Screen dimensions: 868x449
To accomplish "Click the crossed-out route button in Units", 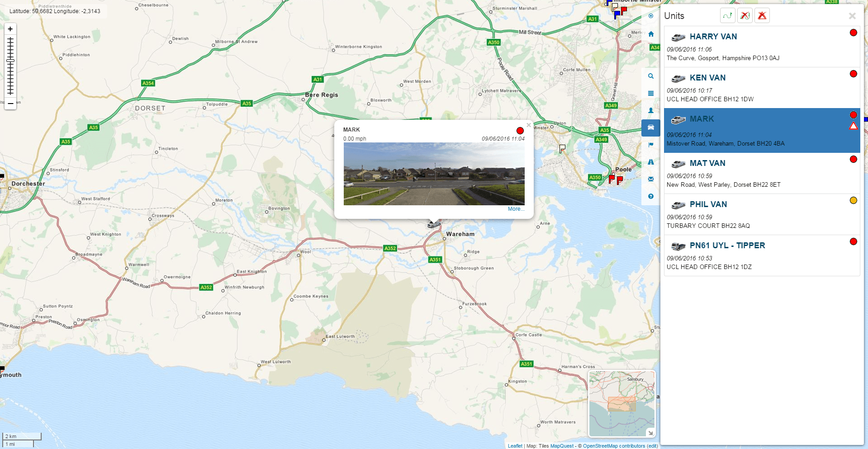I will (745, 16).
